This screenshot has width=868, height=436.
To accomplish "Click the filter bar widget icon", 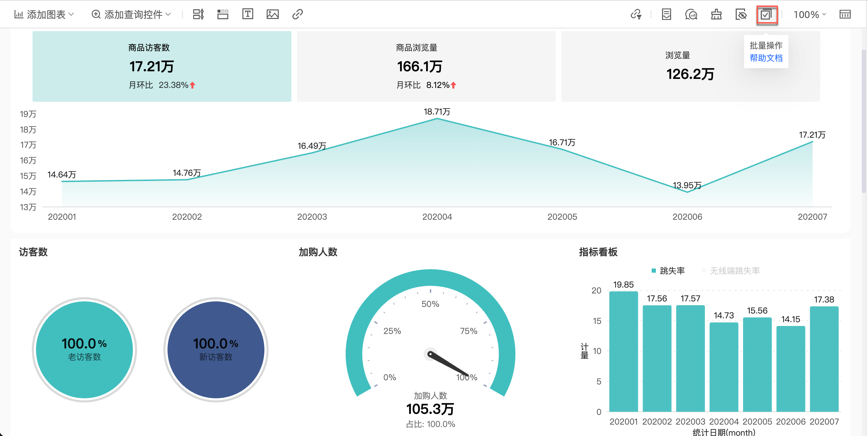I will tap(198, 14).
